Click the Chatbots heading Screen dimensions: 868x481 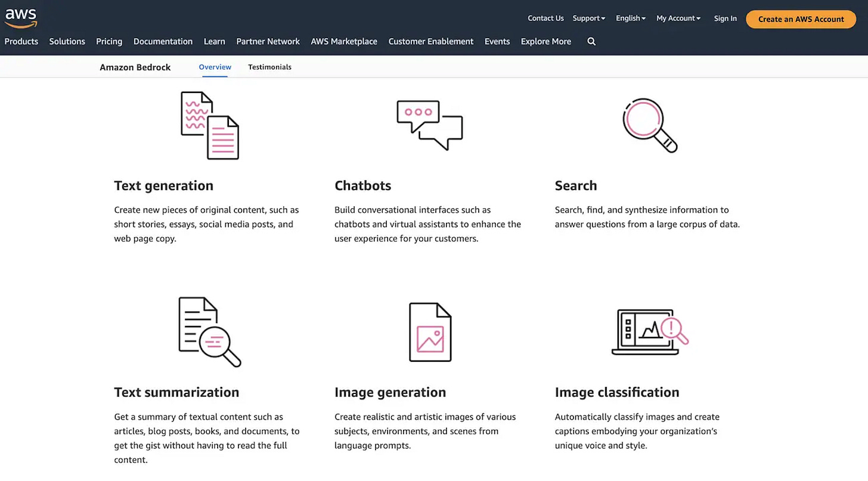pos(363,185)
